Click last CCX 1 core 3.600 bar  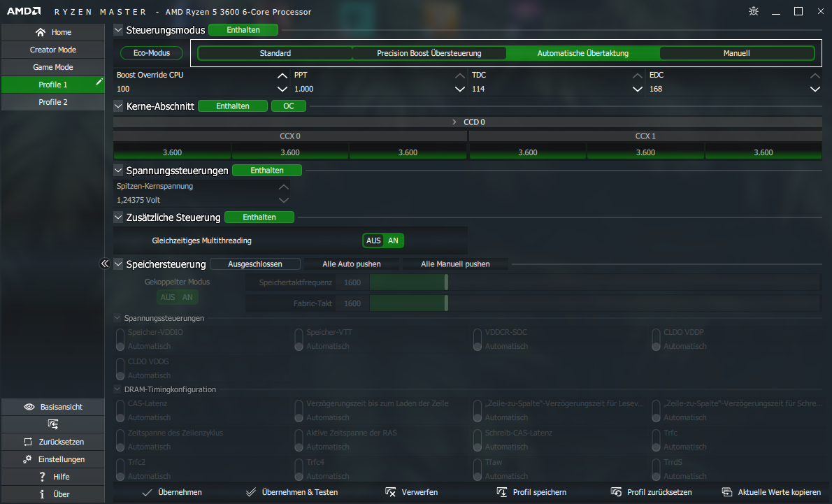(x=763, y=152)
